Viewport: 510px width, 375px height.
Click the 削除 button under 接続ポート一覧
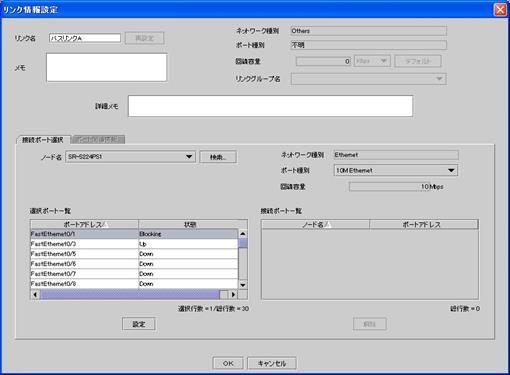[x=370, y=324]
